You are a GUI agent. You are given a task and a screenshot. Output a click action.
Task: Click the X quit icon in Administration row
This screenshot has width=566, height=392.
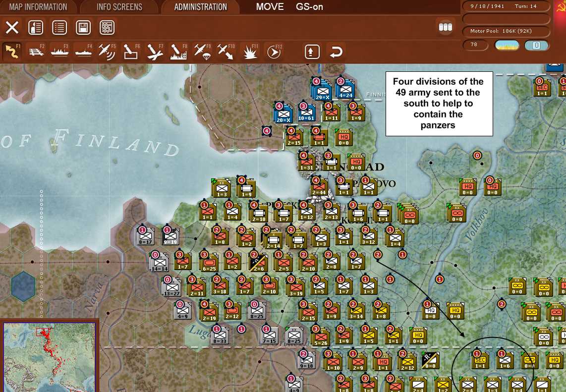(x=12, y=27)
